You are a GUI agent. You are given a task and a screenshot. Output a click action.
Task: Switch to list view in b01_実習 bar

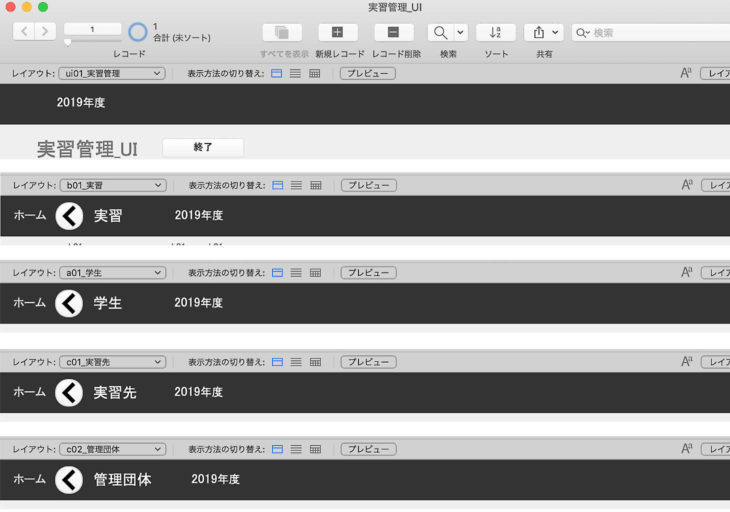(296, 186)
